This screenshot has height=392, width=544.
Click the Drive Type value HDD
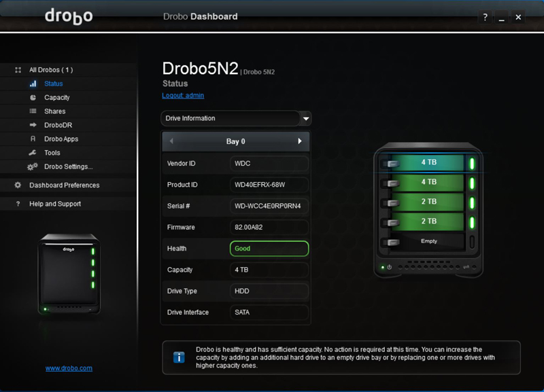[269, 291]
